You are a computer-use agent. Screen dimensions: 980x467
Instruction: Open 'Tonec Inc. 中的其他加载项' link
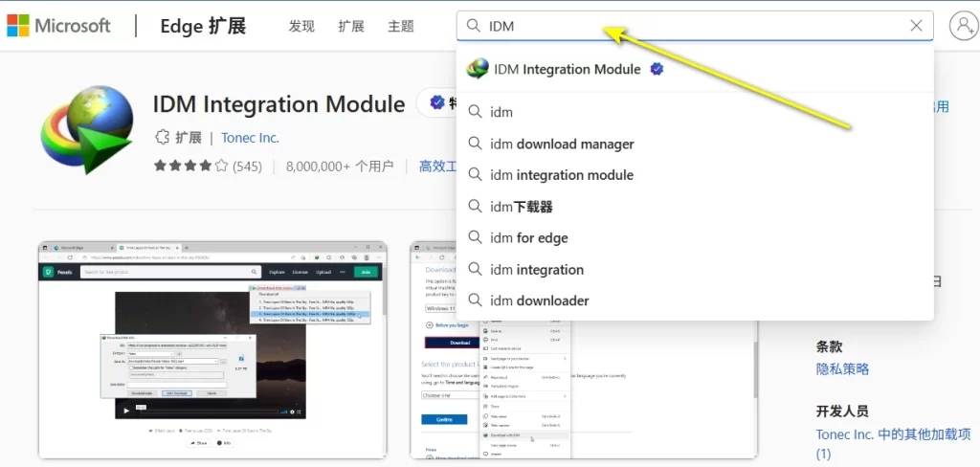click(x=894, y=443)
